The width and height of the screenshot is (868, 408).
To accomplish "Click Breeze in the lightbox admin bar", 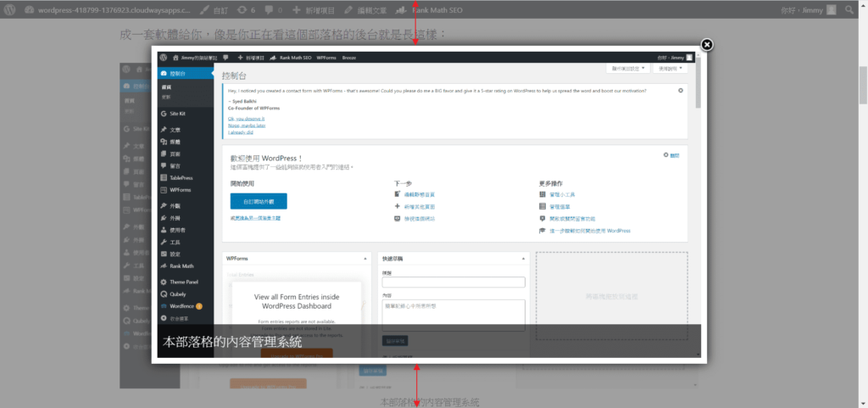I will 348,58.
